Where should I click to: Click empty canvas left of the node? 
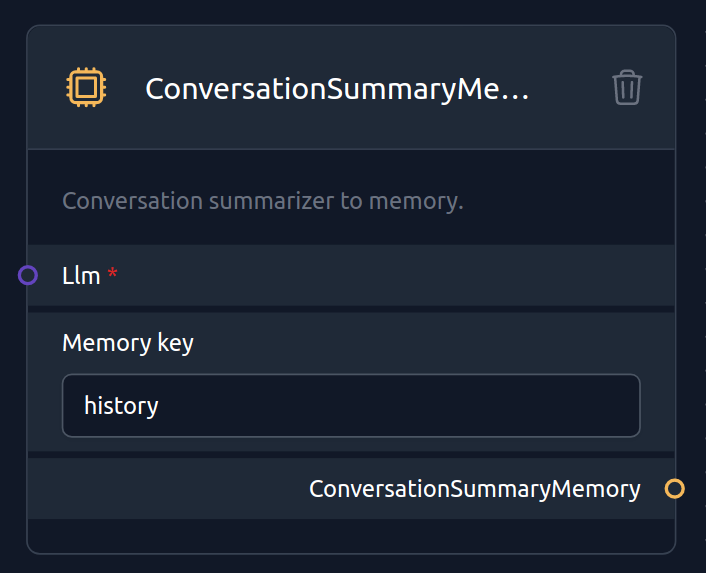click(11, 180)
